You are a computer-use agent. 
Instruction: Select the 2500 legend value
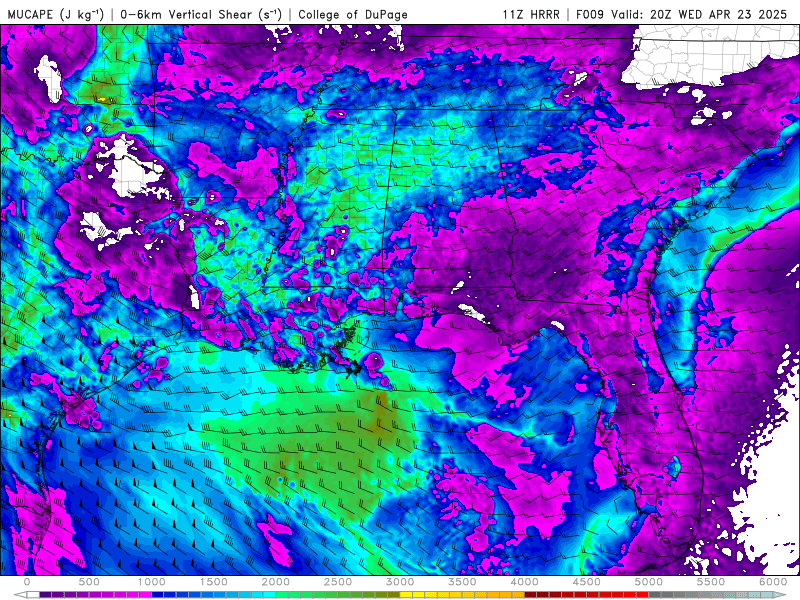[x=338, y=582]
